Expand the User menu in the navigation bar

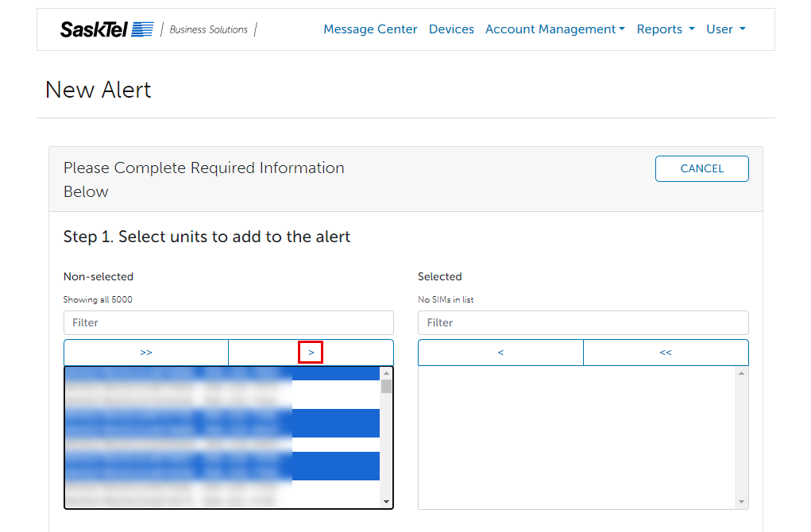724,29
